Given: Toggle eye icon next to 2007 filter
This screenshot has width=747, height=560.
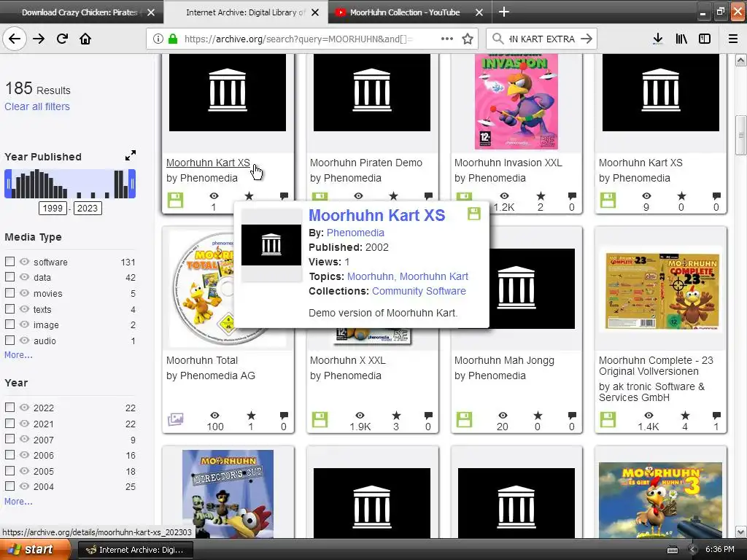Looking at the screenshot, I should 24,439.
